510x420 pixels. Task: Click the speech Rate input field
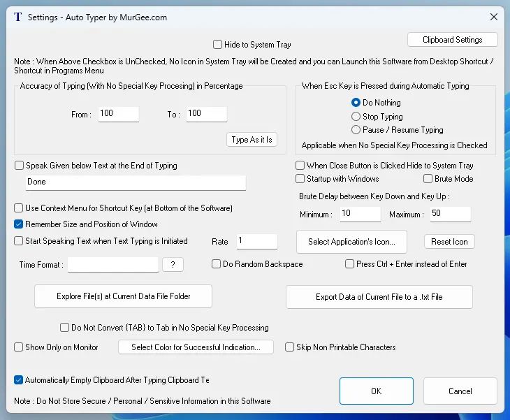[x=257, y=241]
